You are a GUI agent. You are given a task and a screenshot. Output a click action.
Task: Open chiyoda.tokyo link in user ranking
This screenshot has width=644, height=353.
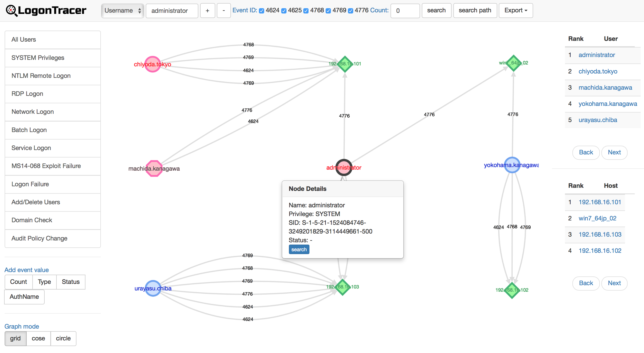[598, 71]
